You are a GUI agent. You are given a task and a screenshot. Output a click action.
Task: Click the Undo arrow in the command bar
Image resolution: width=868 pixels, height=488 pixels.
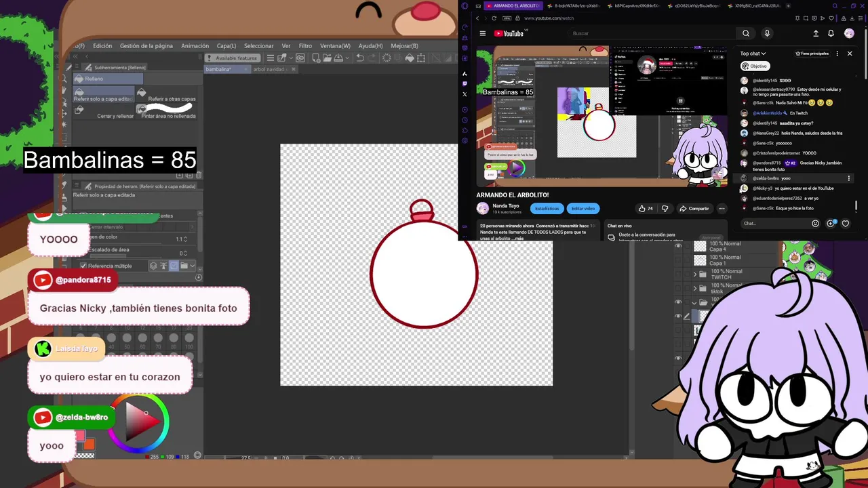[x=359, y=58]
